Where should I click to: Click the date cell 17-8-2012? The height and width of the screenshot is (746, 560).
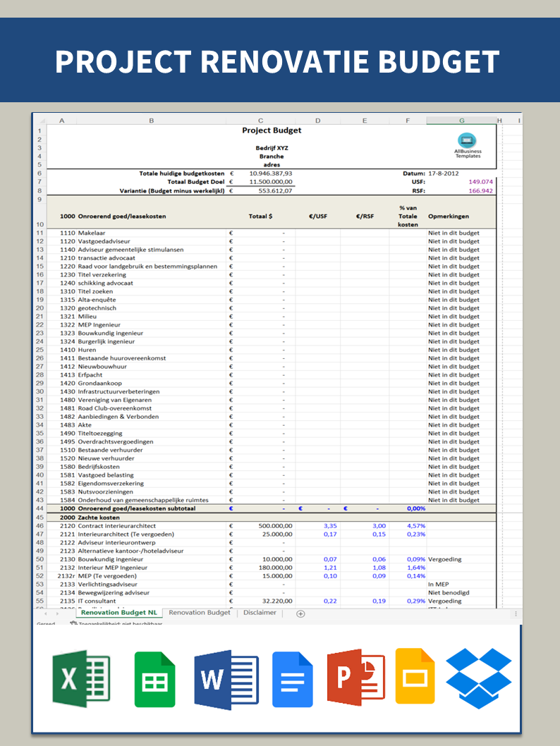coord(444,173)
